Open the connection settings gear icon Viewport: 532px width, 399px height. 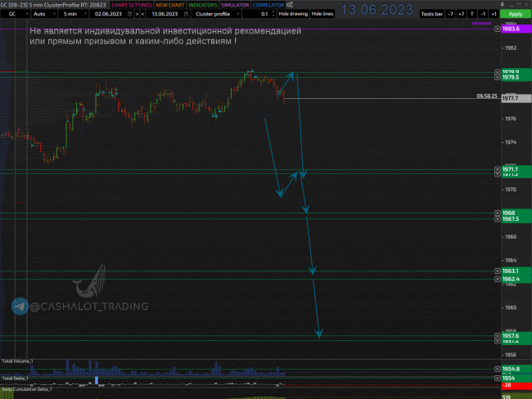click(x=290, y=5)
